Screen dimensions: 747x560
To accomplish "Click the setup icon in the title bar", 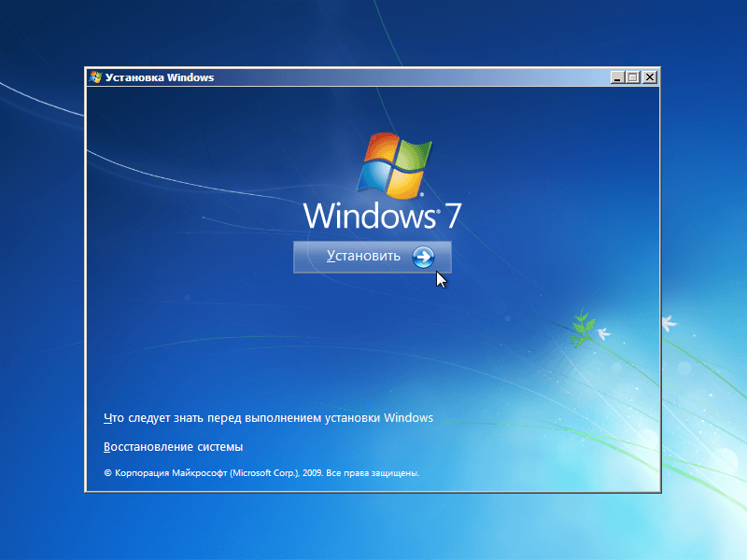I will (x=94, y=77).
